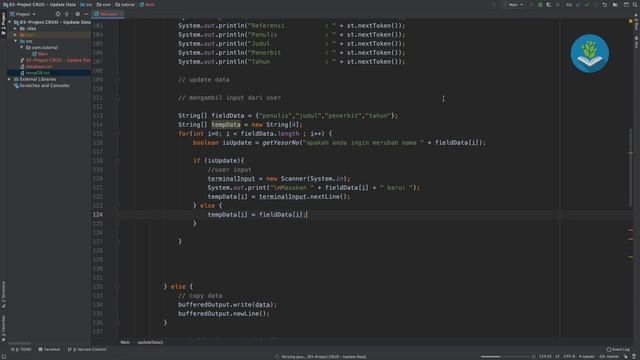The width and height of the screenshot is (640, 360).
Task: Click the Debug bug icon in toolbar
Action: click(540, 4)
